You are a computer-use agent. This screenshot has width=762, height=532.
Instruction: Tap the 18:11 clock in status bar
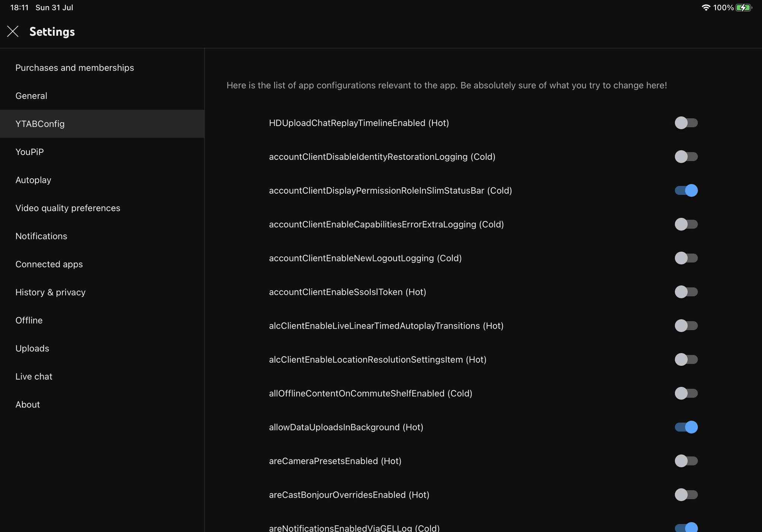tap(19, 8)
